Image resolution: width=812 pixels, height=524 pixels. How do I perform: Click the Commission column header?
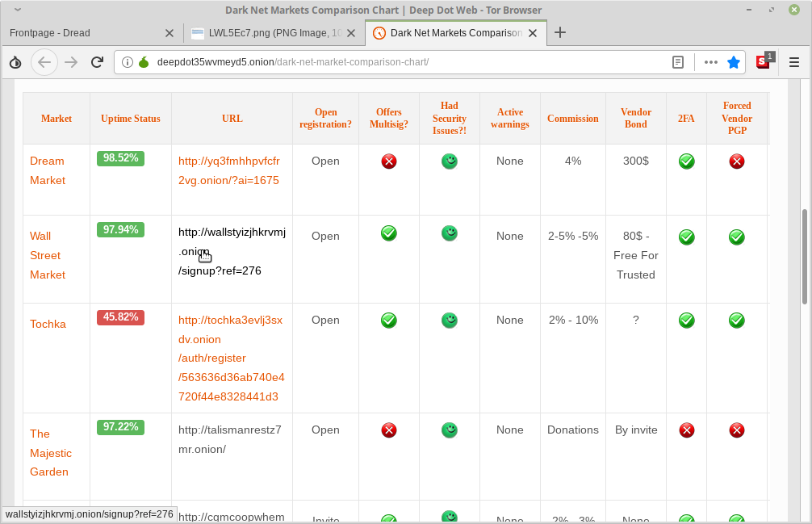573,119
